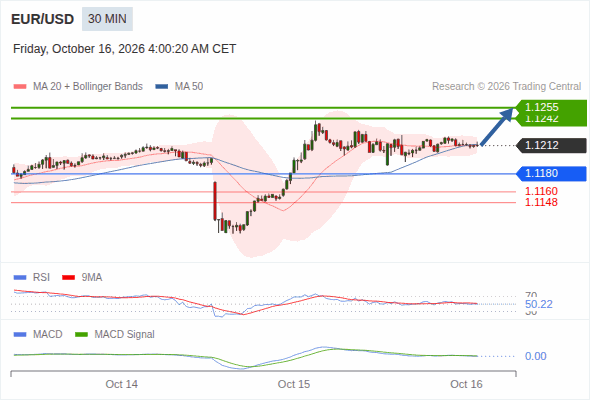590x400 pixels.
Task: Click the 30 MIN timeframe badge
Action: 107,19
